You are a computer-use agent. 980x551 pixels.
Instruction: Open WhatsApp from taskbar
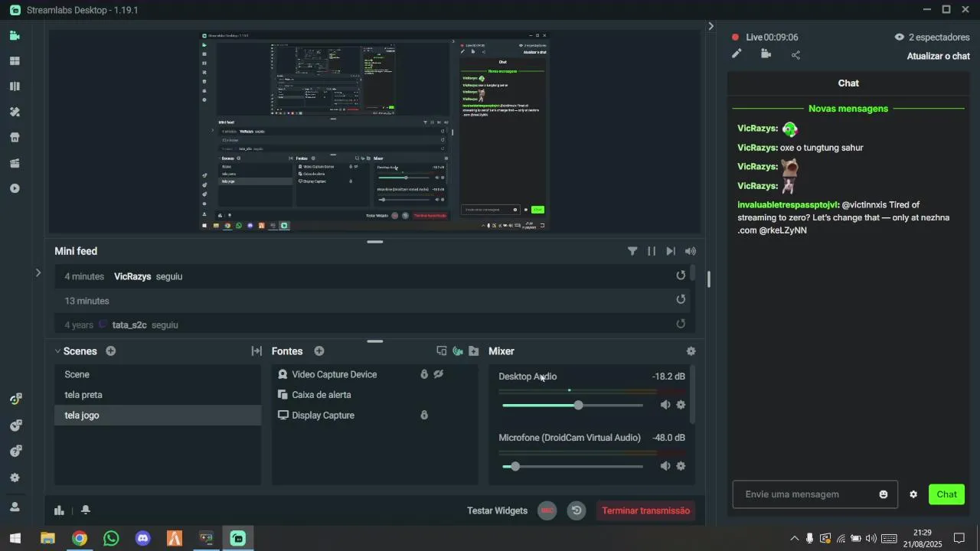click(x=111, y=538)
